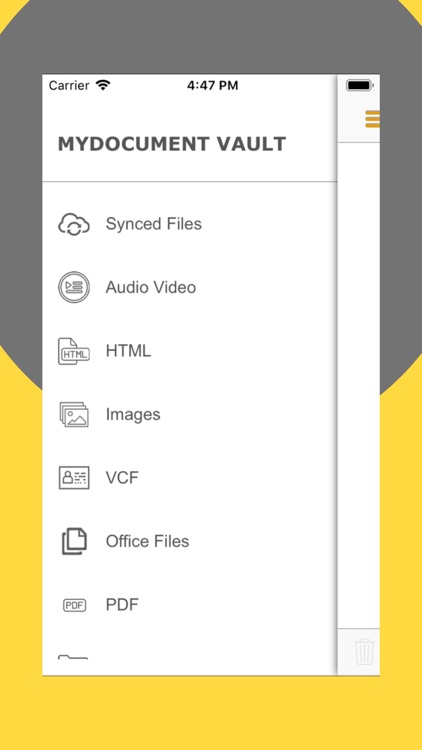Select the HTML file icon
Image resolution: width=422 pixels, height=750 pixels.
74,351
